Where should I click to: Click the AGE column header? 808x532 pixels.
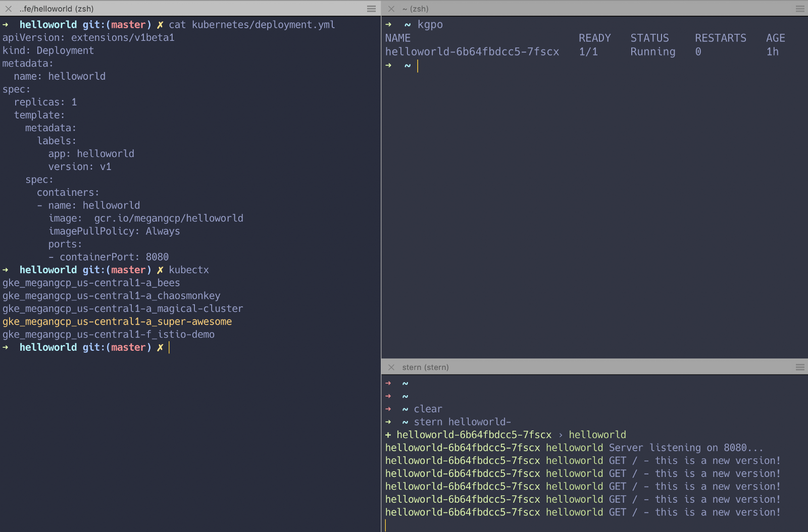[x=776, y=38]
